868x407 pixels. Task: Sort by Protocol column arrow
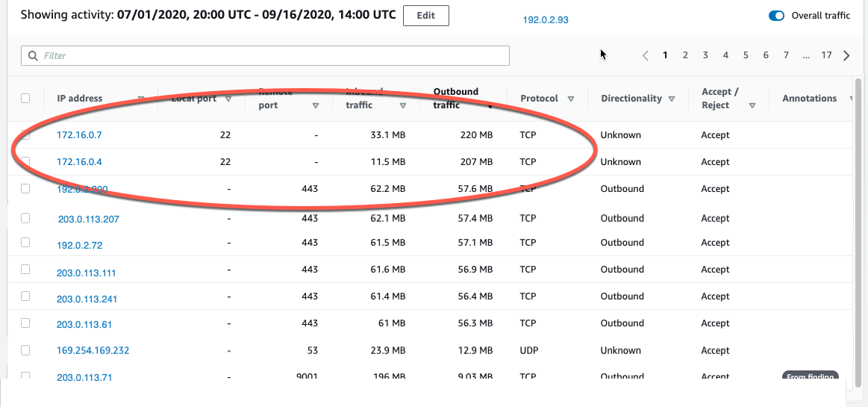(570, 99)
